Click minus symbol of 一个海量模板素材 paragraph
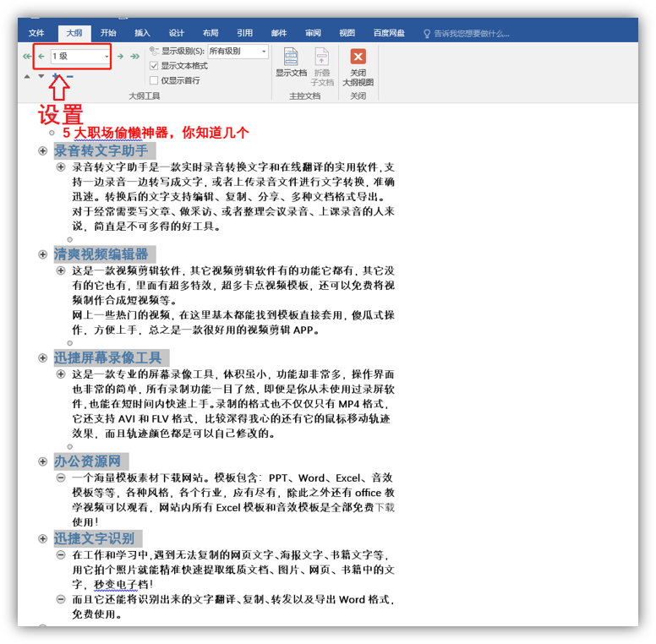The height and width of the screenshot is (644, 656). 61,478
